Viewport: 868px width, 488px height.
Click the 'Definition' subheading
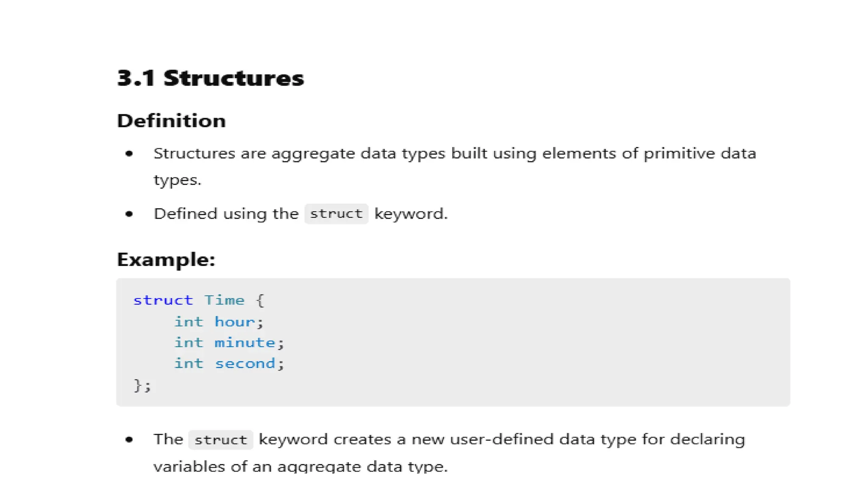click(x=171, y=121)
